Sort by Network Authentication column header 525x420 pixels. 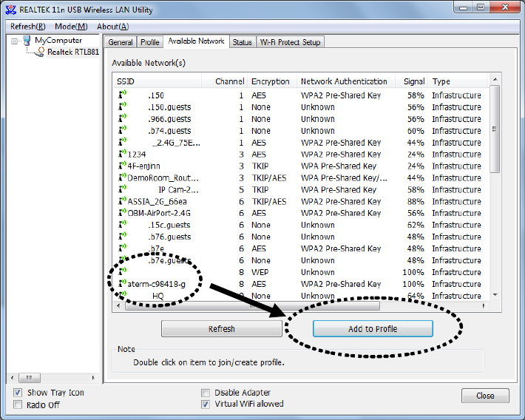click(345, 81)
